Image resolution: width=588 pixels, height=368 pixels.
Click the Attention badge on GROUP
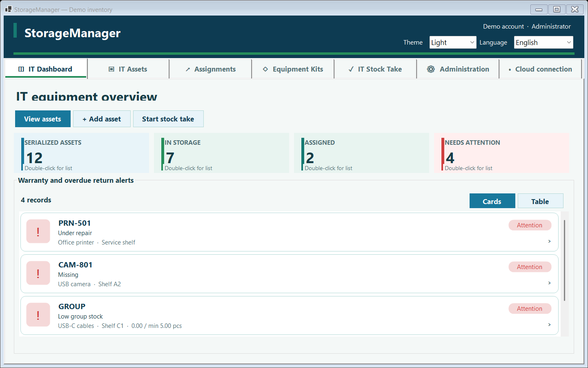pyautogui.click(x=530, y=309)
